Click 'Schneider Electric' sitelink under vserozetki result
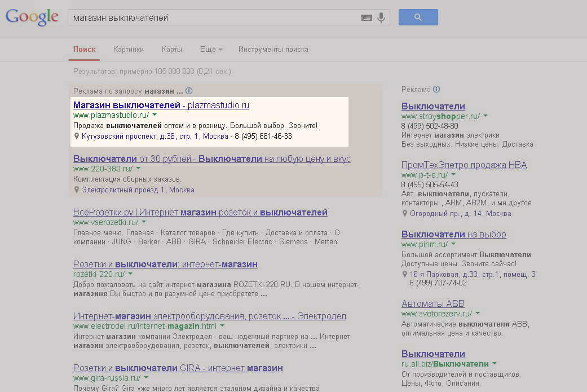Screen dimensions: 587x392 [242, 242]
